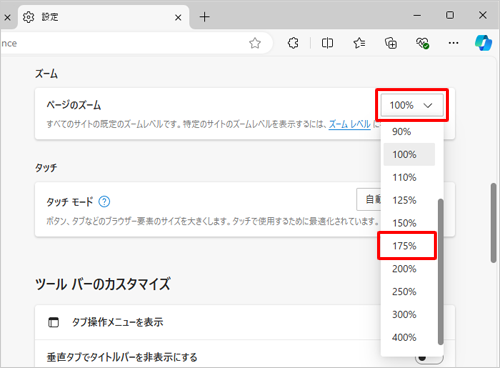The image size is (500, 368).
Task: Choose 300% zoom option
Action: coord(409,314)
